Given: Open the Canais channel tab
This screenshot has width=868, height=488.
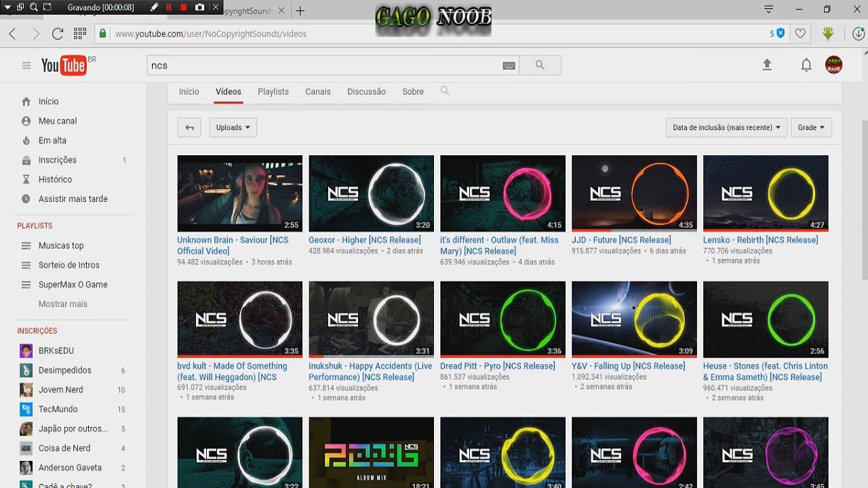Looking at the screenshot, I should (x=318, y=91).
